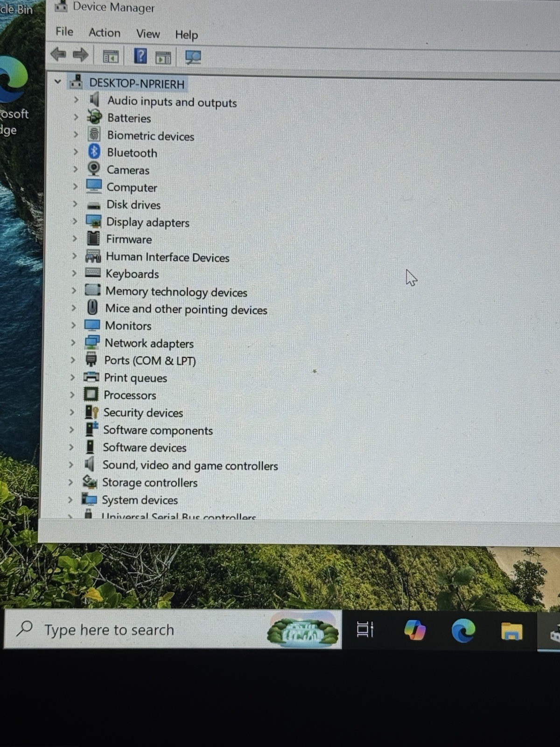This screenshot has width=560, height=747.
Task: Open Copilot from the taskbar
Action: (x=415, y=630)
